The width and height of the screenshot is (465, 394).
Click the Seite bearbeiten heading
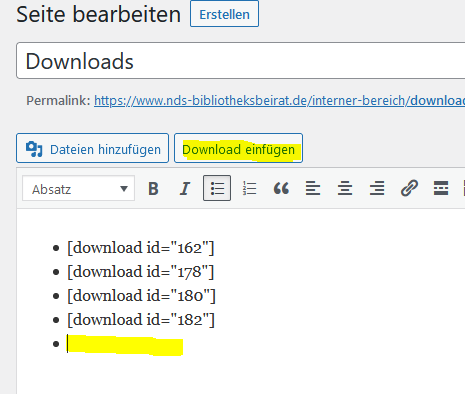[x=98, y=14]
